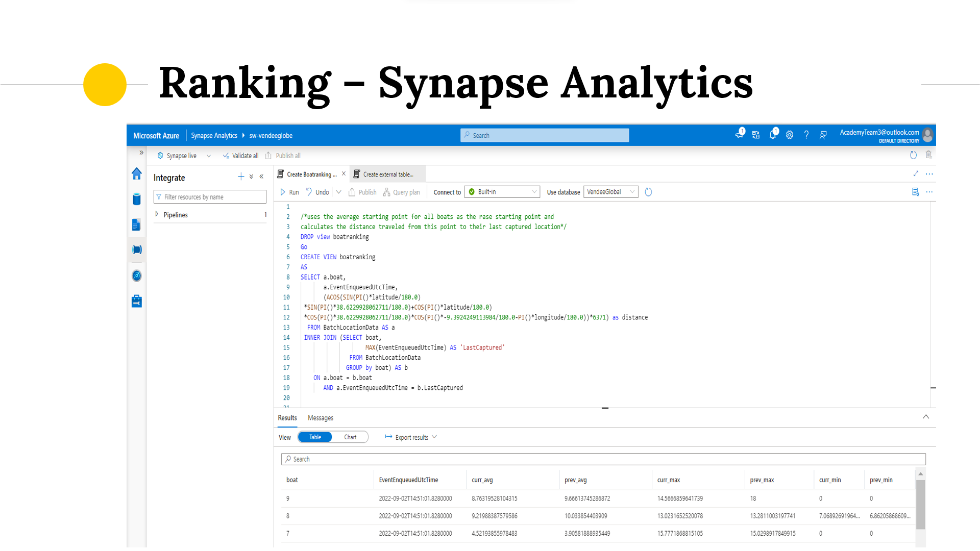
Task: Expand the Pipelines tree node
Action: (157, 214)
